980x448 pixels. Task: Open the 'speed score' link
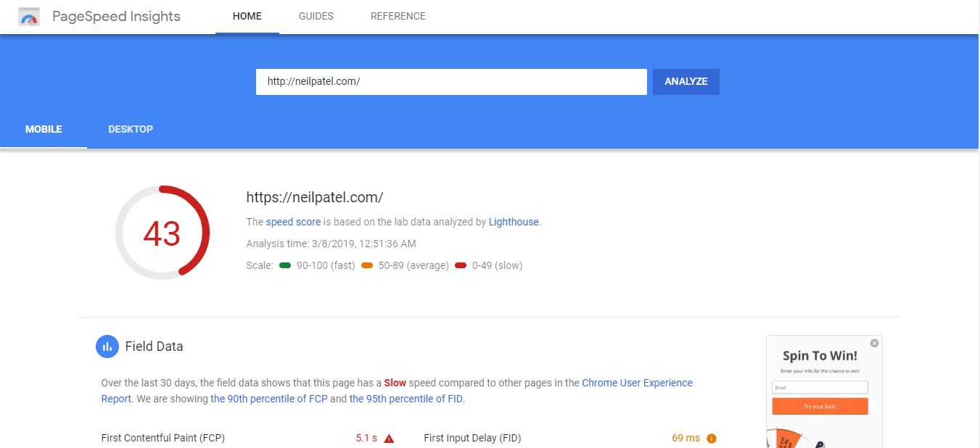[x=293, y=222]
